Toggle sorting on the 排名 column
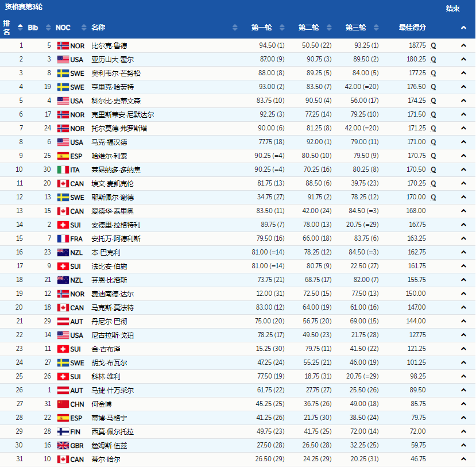Image resolution: width=476 pixels, height=467 pixels. pos(19,27)
